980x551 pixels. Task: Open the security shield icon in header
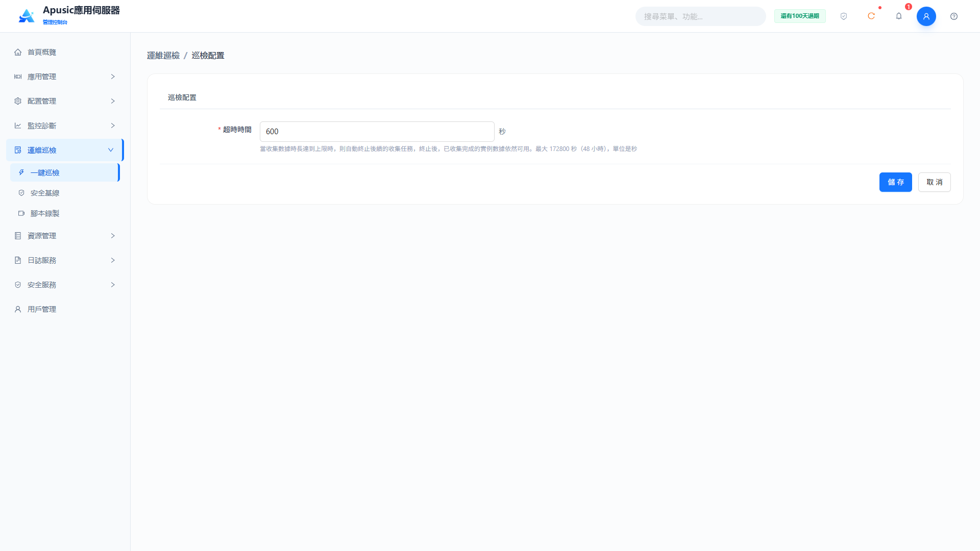[844, 16]
